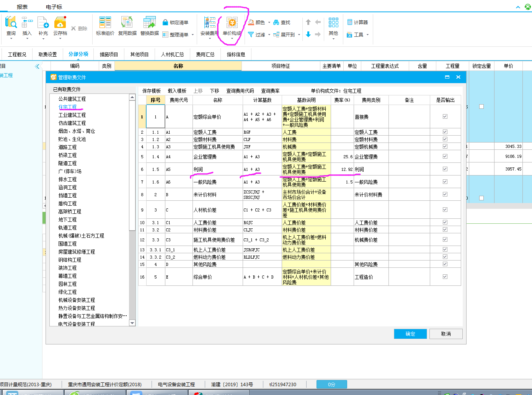The image size is (532, 395).
Task: Open the 报表 menu
Action: (22, 7)
